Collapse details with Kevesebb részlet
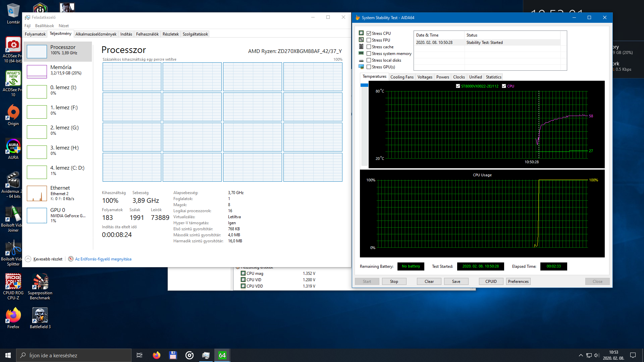 pyautogui.click(x=44, y=259)
